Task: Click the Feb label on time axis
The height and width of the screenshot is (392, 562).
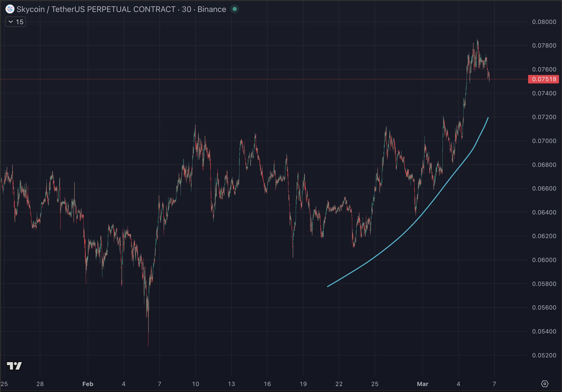Action: pos(88,384)
